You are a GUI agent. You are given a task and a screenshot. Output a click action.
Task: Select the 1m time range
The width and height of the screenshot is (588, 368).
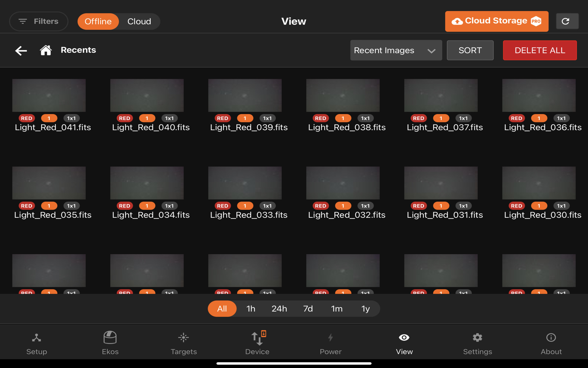click(337, 309)
